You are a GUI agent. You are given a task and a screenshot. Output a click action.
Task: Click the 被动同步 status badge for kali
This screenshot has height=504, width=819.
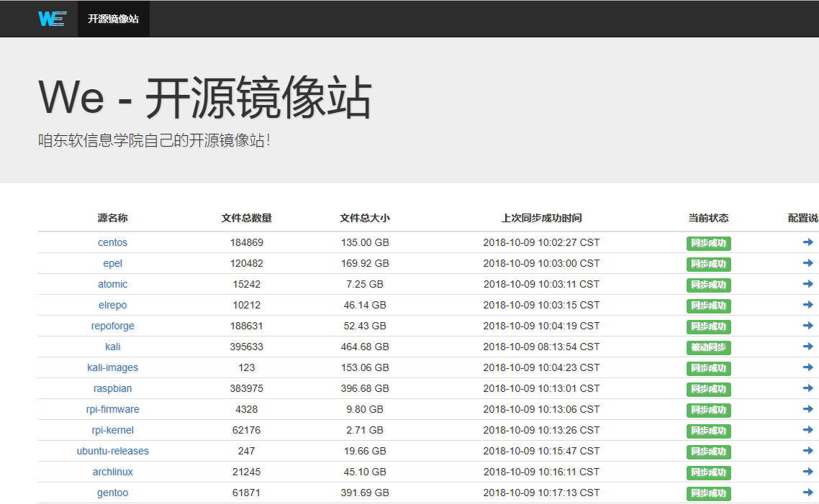point(708,347)
